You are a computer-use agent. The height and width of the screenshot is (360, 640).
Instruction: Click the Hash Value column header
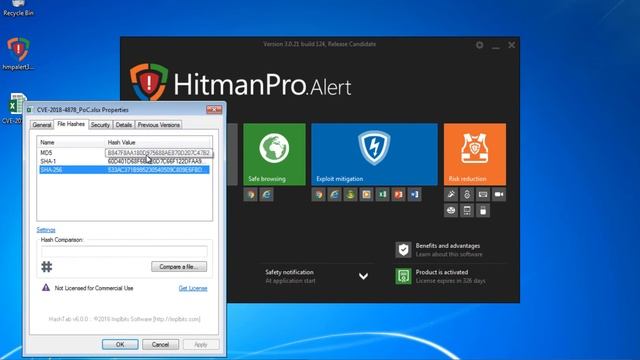(x=158, y=142)
